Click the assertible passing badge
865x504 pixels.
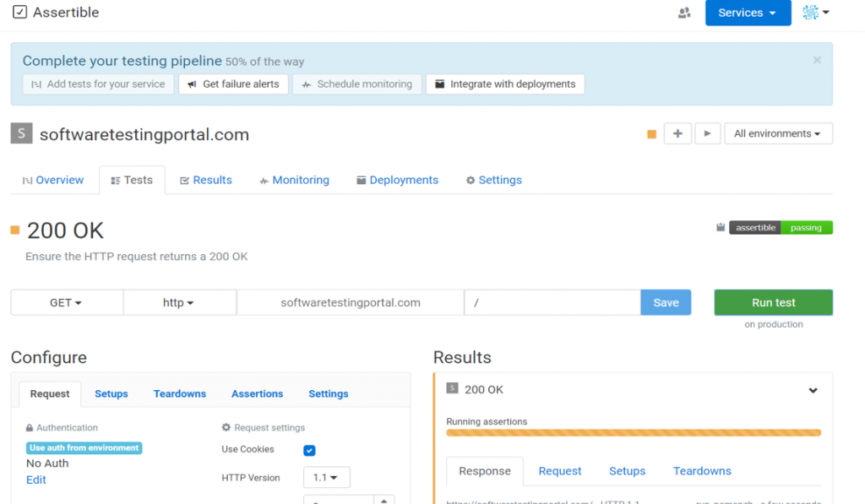pos(781,228)
